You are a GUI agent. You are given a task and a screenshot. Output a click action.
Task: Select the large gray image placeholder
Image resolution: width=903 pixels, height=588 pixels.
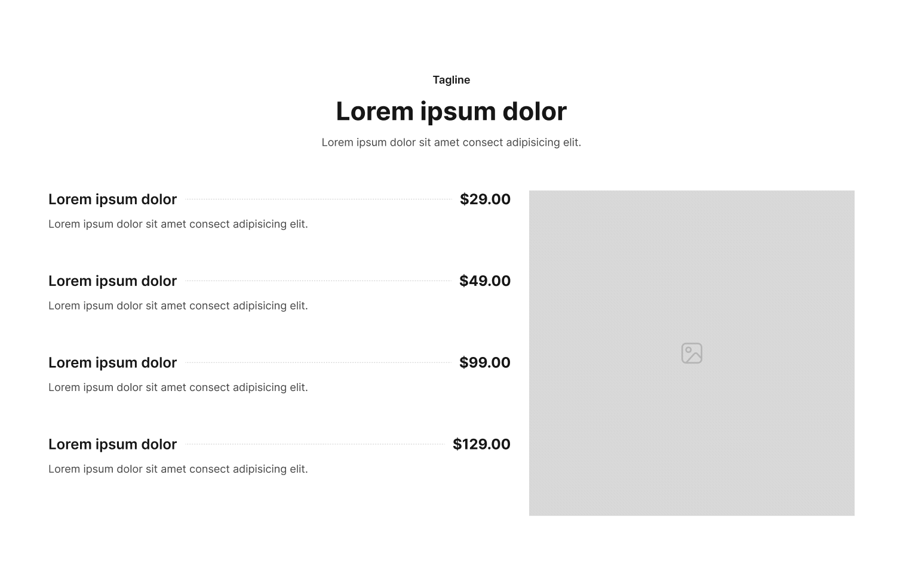tap(692, 353)
